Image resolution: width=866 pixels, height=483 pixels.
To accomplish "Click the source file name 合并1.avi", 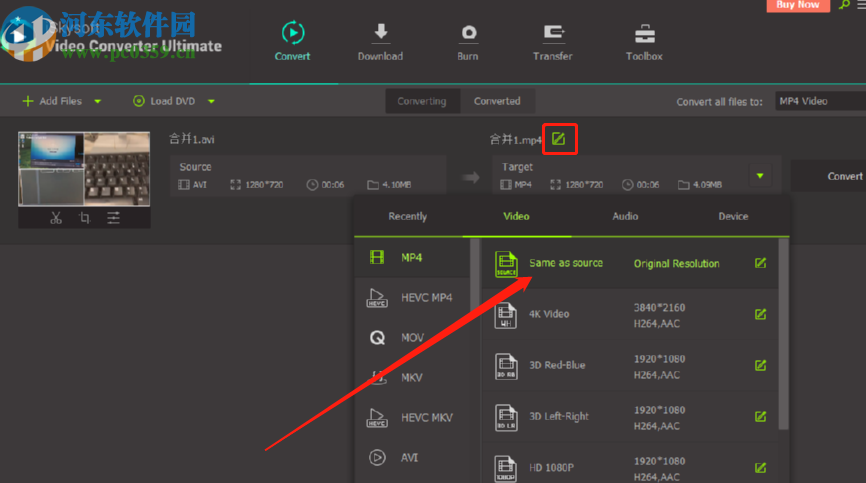I will point(192,139).
